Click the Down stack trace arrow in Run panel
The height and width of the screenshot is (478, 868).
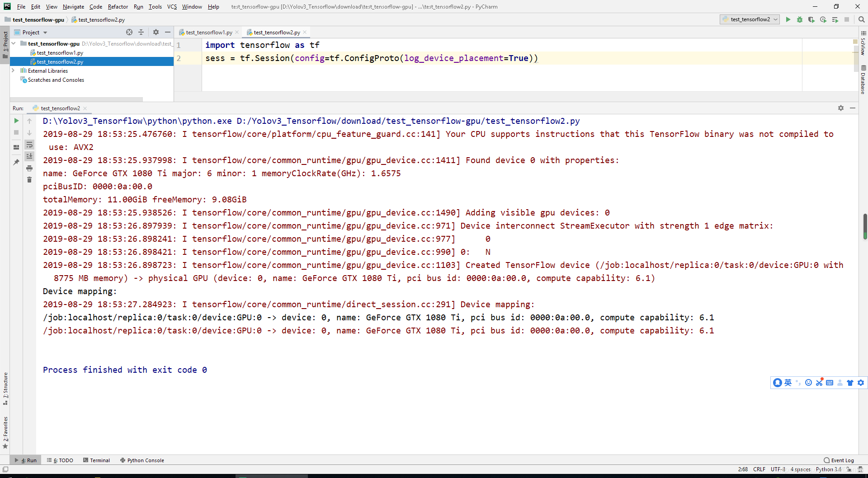[x=29, y=132]
